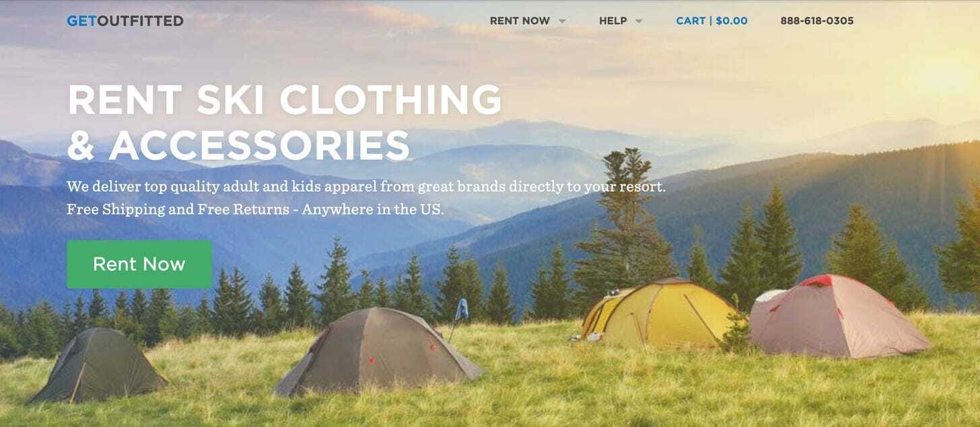The height and width of the screenshot is (427, 980).
Task: Click the 888-618-0305 phone number
Action: (x=816, y=21)
